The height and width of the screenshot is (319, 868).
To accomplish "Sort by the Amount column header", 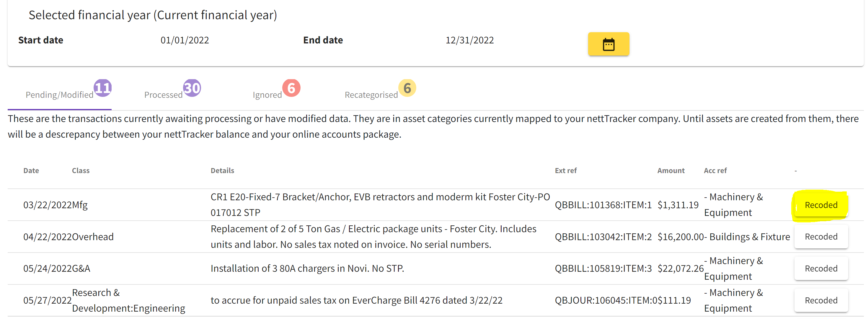I will [x=670, y=171].
